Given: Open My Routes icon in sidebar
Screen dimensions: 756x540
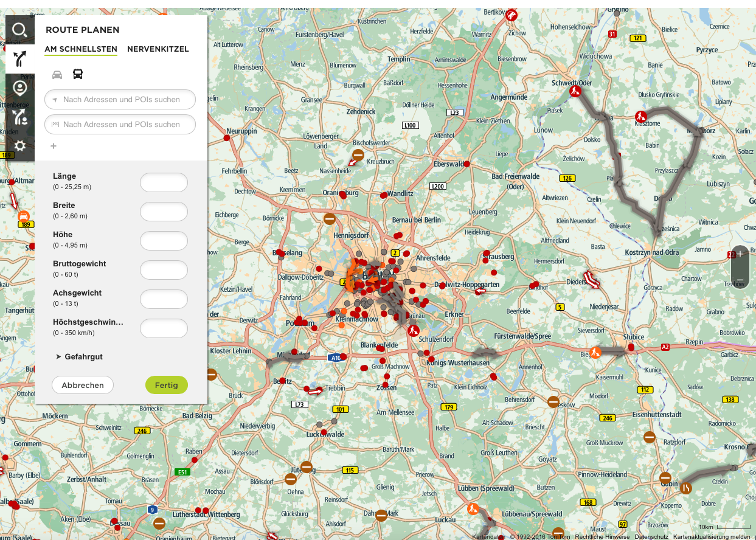Looking at the screenshot, I should (20, 117).
